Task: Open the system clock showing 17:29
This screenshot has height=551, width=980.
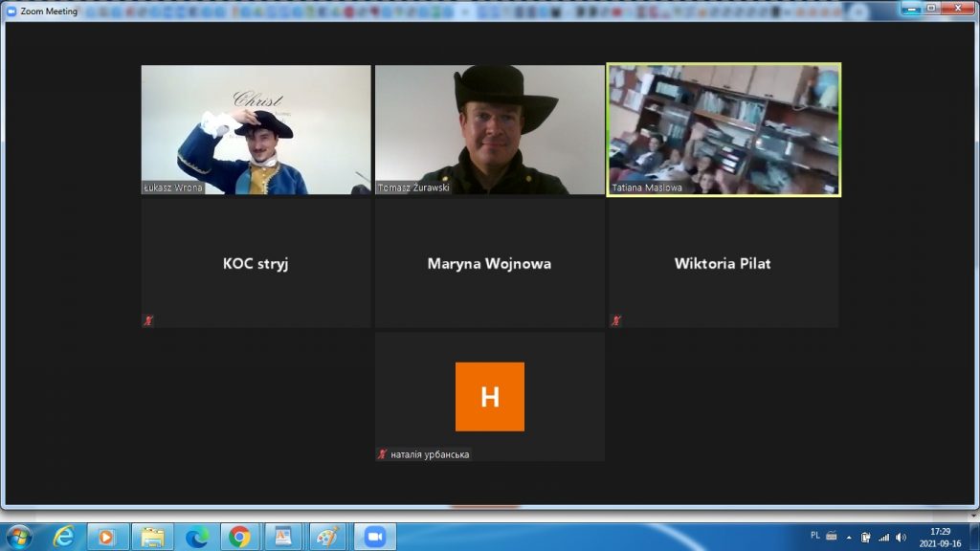Action: coord(940,537)
